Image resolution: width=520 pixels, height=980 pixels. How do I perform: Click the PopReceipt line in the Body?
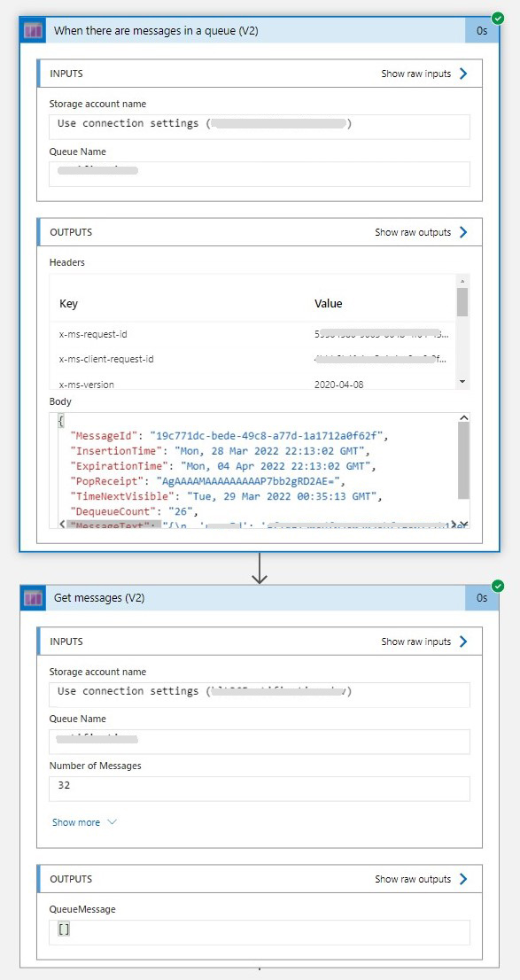tap(209, 481)
